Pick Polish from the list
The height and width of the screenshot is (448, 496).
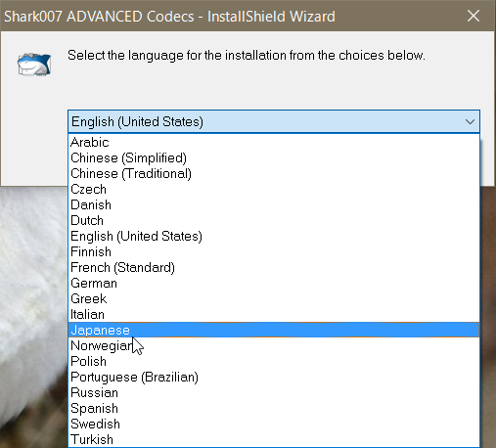(x=274, y=361)
